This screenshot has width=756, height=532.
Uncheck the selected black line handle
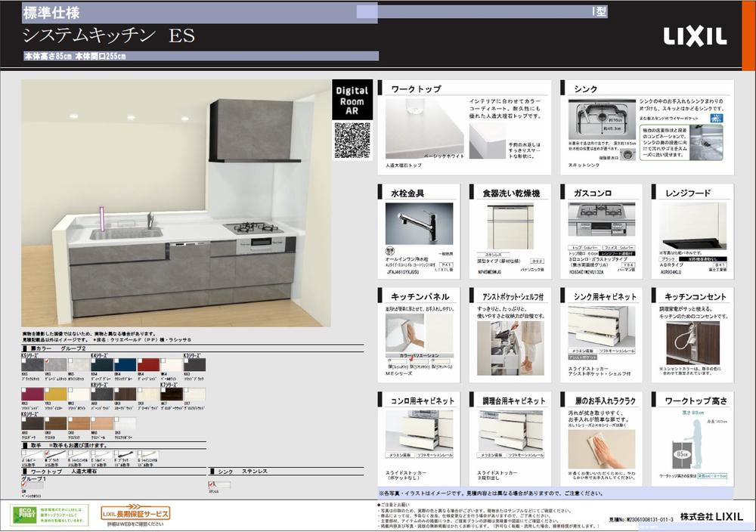pyautogui.click(x=47, y=453)
